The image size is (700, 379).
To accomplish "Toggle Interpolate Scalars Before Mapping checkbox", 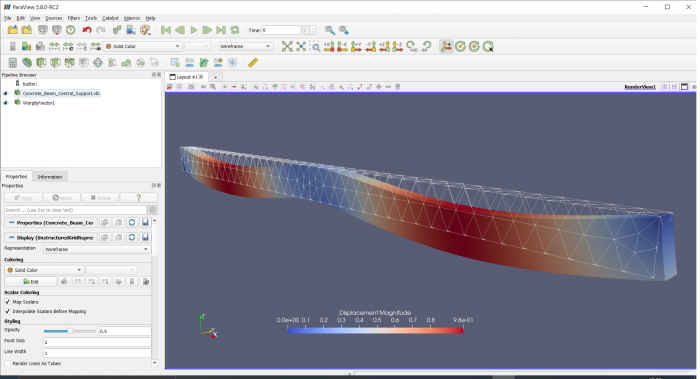I will [x=7, y=312].
